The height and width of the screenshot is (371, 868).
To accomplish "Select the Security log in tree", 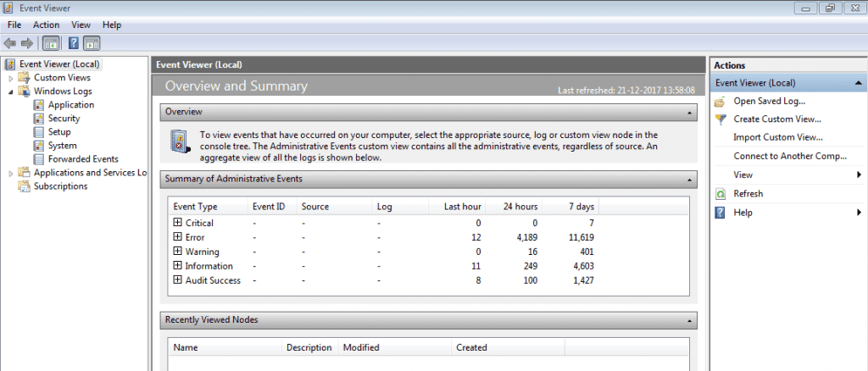I will coord(64,119).
